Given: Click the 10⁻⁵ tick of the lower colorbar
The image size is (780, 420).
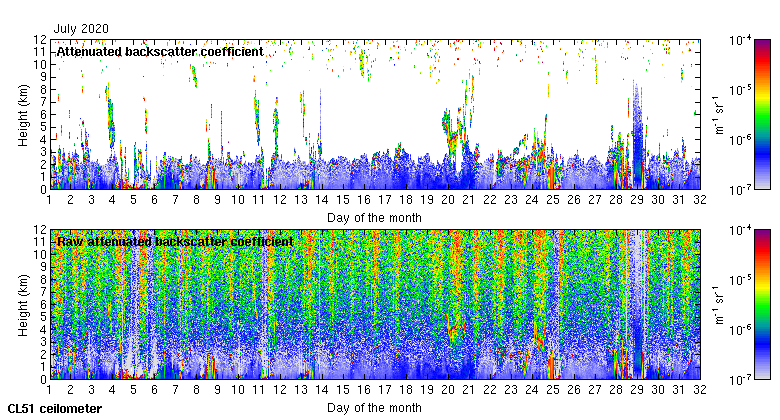Looking at the screenshot, I should point(740,280).
